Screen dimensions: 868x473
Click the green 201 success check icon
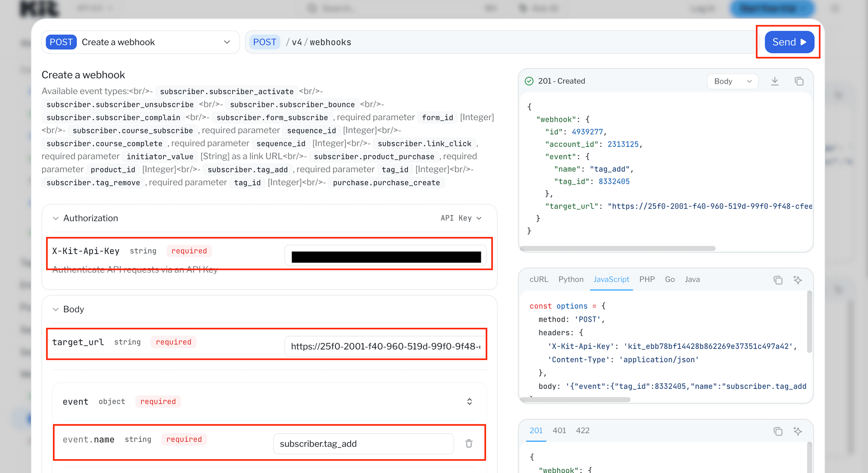[x=529, y=81]
